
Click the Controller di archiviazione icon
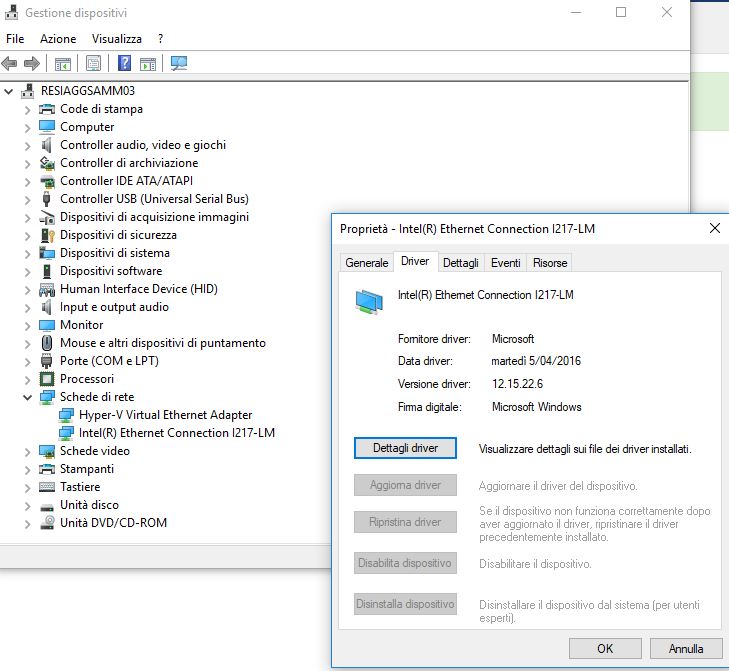[47, 163]
